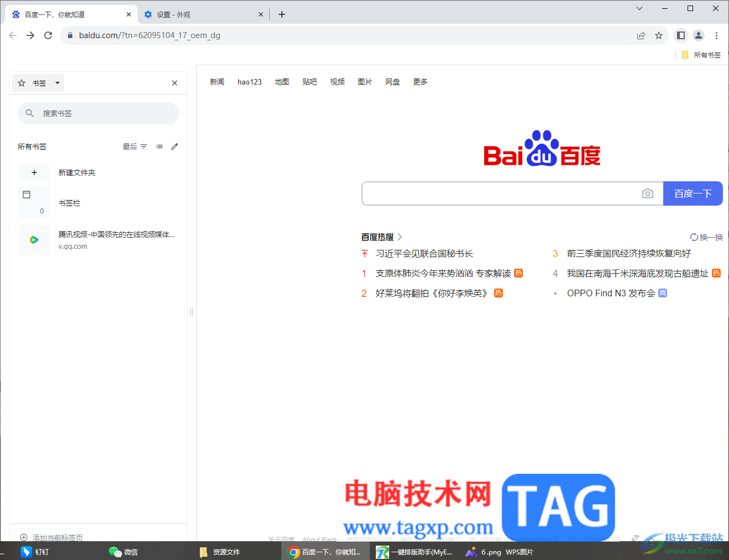Image resolution: width=729 pixels, height=560 pixels.
Task: Close the 百度一下 tab
Action: (x=129, y=14)
